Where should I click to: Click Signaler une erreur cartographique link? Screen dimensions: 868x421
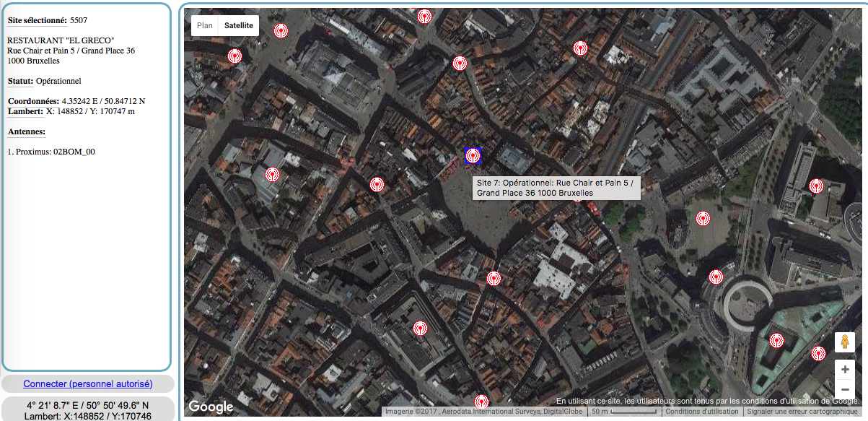pos(802,412)
